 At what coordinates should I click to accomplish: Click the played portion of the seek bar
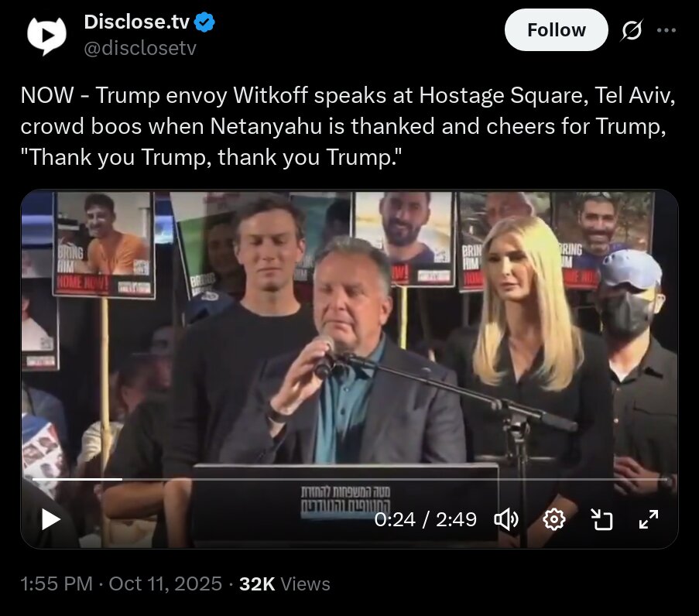click(x=77, y=479)
